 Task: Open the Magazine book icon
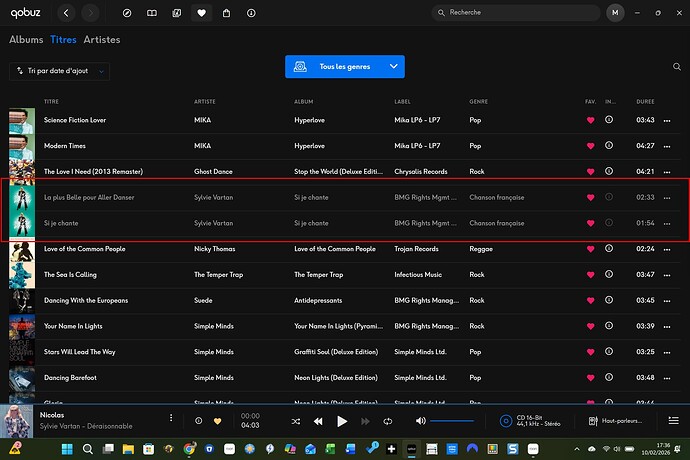click(151, 13)
